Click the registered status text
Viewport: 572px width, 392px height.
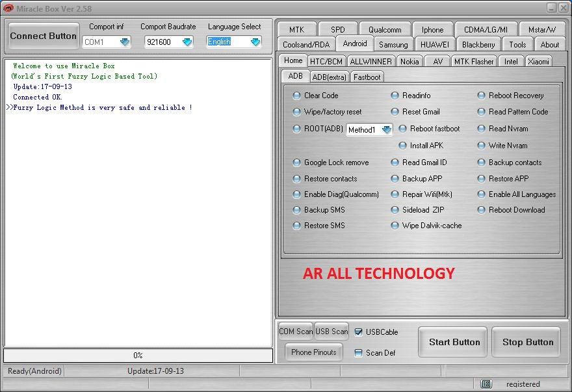point(523,384)
